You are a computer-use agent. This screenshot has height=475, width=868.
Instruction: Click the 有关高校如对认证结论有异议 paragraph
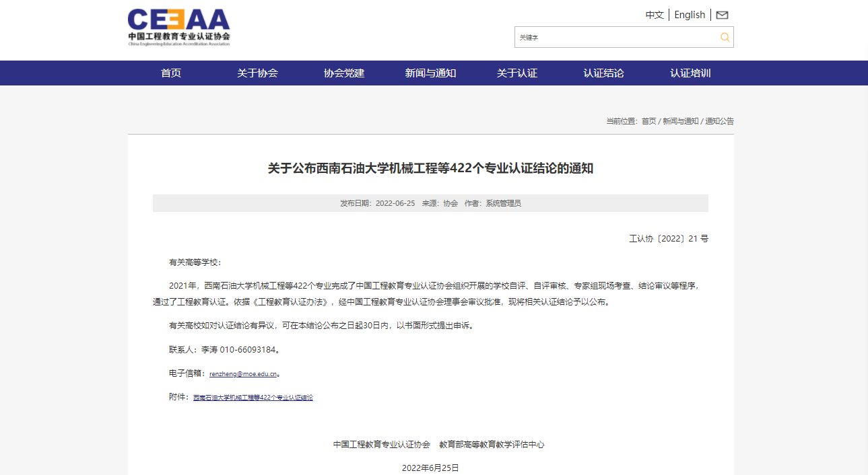(321, 326)
